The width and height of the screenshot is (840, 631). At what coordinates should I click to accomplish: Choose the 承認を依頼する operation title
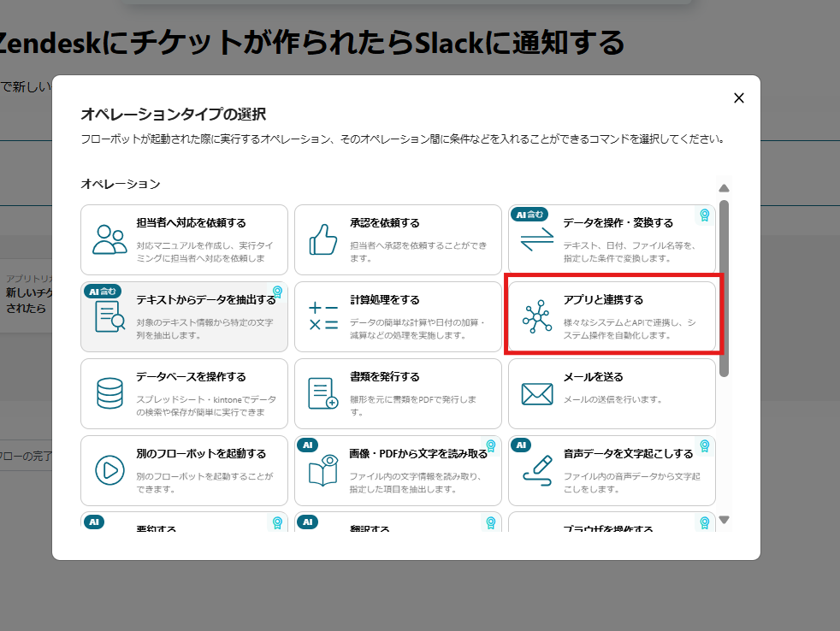click(385, 223)
